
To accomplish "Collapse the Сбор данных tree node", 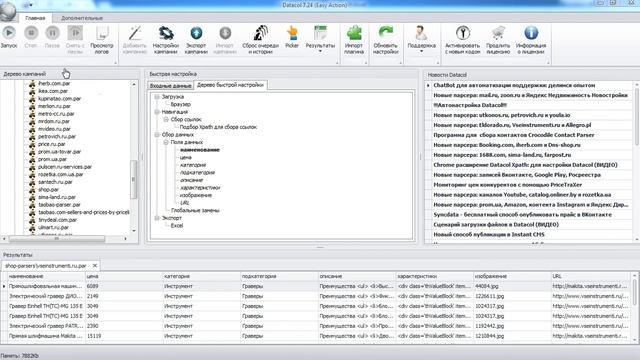I will (157, 135).
